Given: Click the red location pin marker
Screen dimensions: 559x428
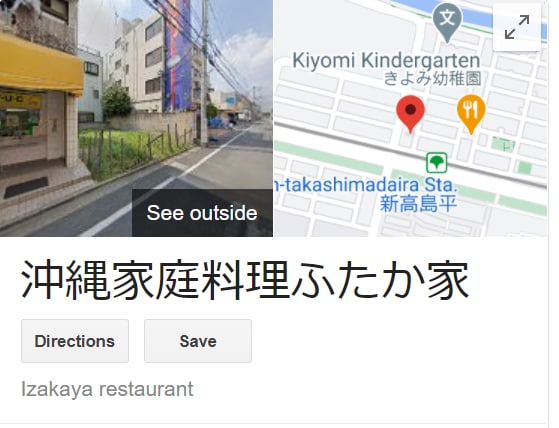Looking at the screenshot, I should click(x=410, y=114).
